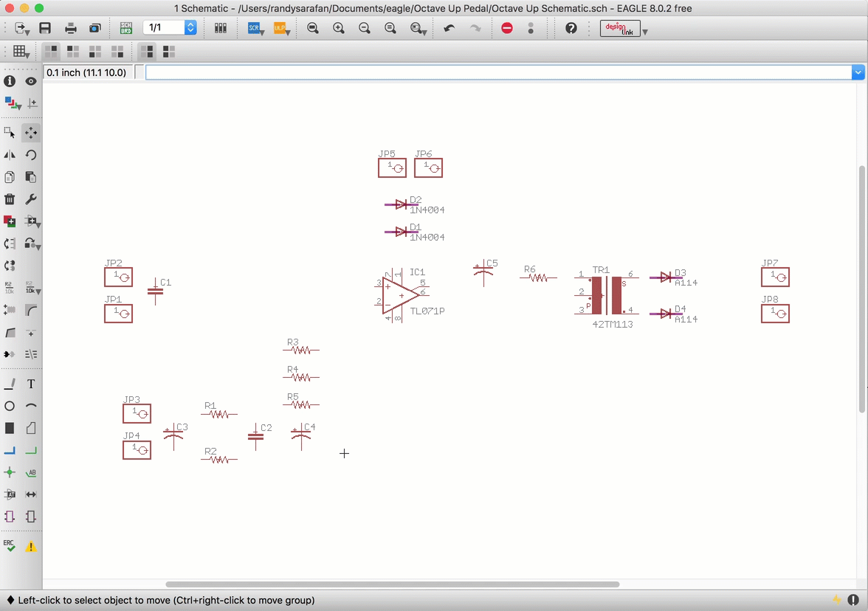Select the Rotate tool
Viewport: 868px width, 611px height.
coord(31,155)
